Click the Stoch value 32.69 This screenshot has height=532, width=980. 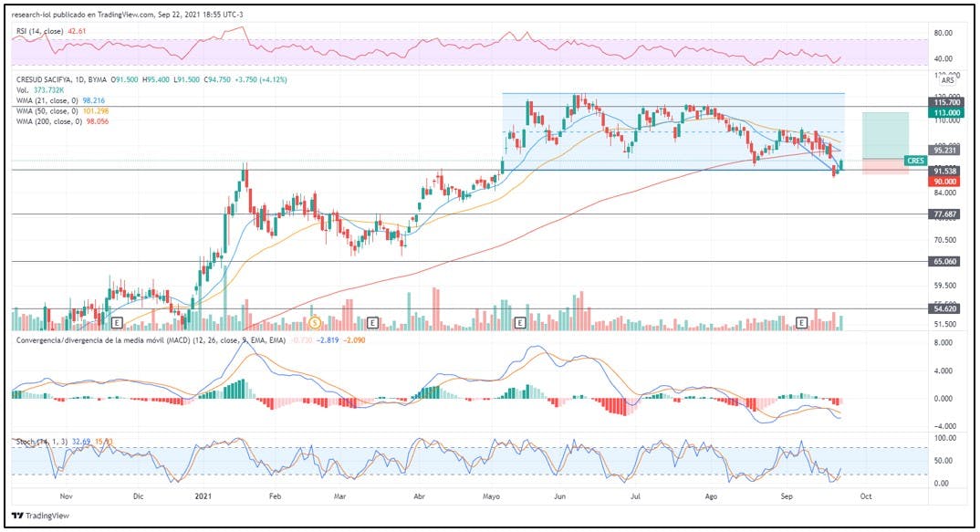[x=81, y=442]
